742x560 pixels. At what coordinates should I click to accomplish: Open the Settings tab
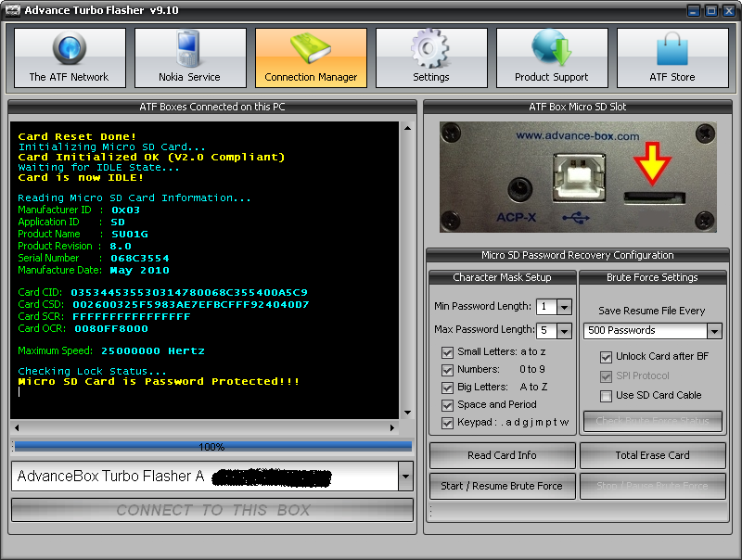pos(431,57)
